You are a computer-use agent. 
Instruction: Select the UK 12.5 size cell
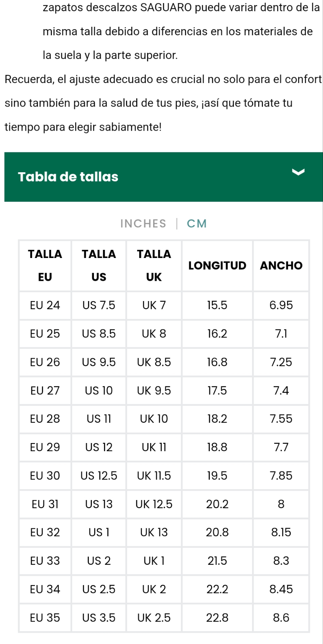pyautogui.click(x=154, y=504)
